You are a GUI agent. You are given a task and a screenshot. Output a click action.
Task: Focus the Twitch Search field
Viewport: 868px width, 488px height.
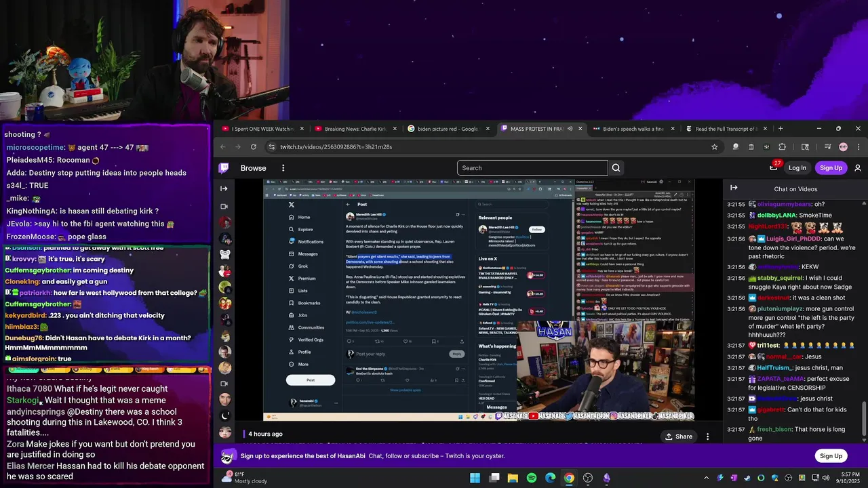pos(532,168)
